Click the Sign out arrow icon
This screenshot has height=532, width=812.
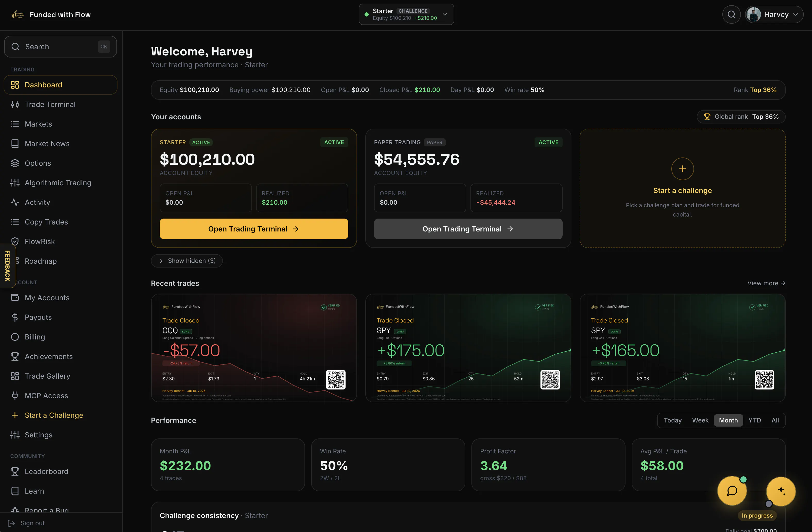[11, 523]
